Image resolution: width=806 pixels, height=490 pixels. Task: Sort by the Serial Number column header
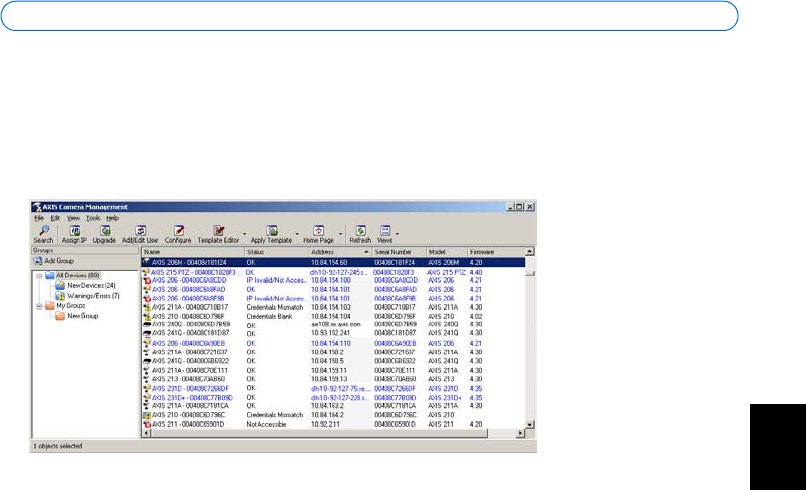(399, 252)
